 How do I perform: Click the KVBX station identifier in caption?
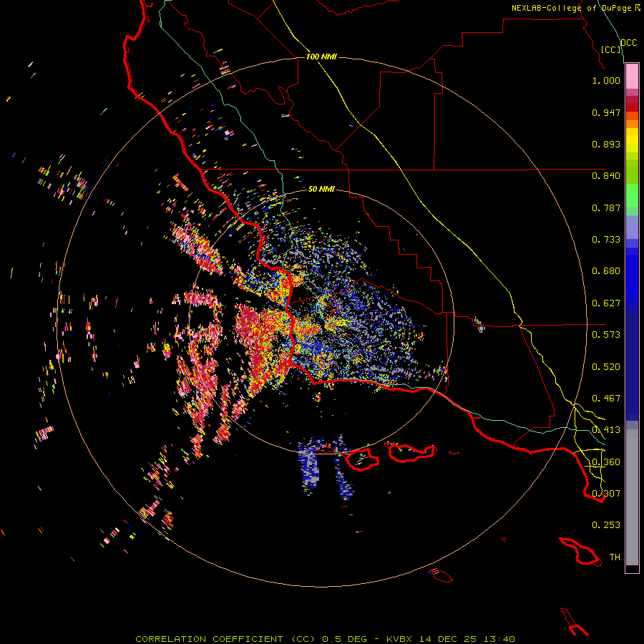pos(399,639)
